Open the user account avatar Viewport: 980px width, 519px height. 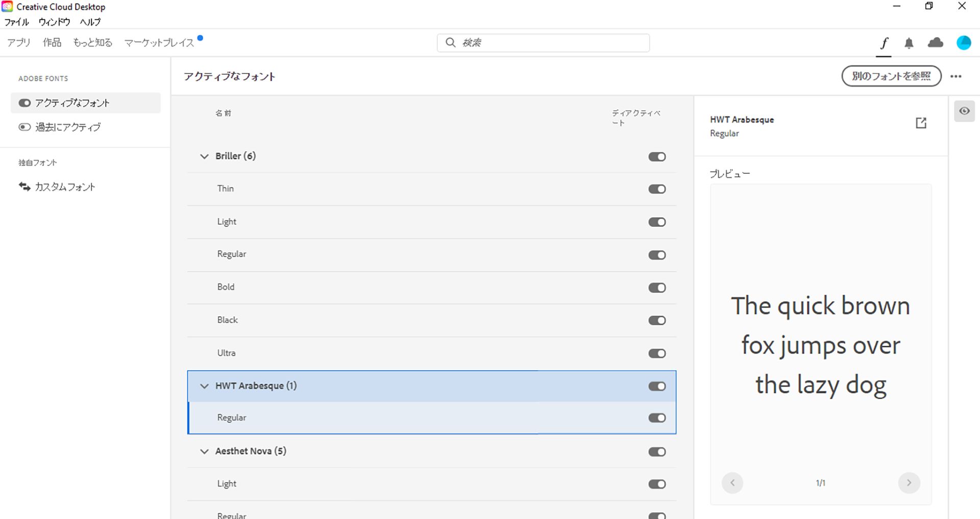coord(964,43)
